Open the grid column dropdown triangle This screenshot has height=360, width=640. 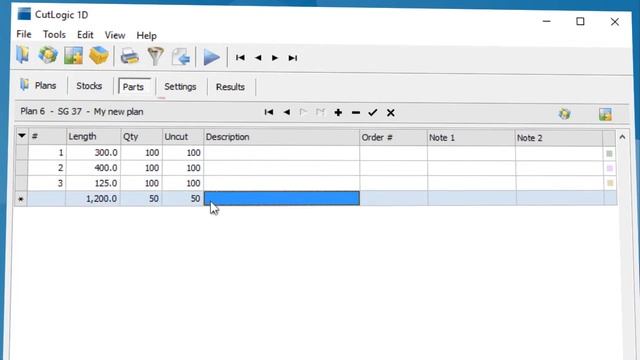pos(22,136)
